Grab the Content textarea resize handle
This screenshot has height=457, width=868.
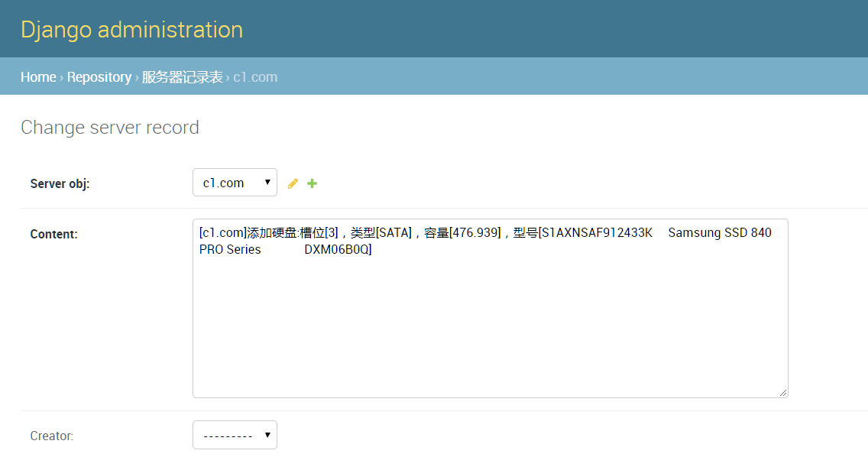(782, 393)
